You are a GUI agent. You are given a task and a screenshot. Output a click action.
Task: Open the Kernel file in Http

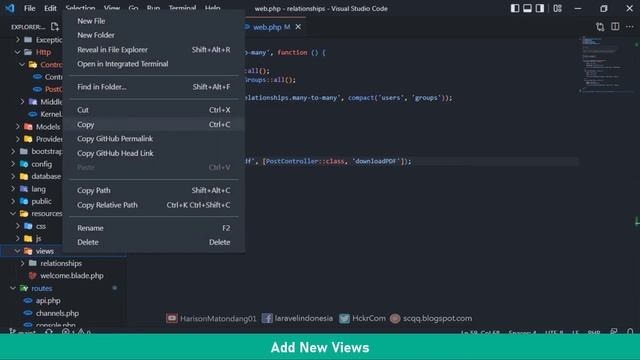click(x=51, y=114)
